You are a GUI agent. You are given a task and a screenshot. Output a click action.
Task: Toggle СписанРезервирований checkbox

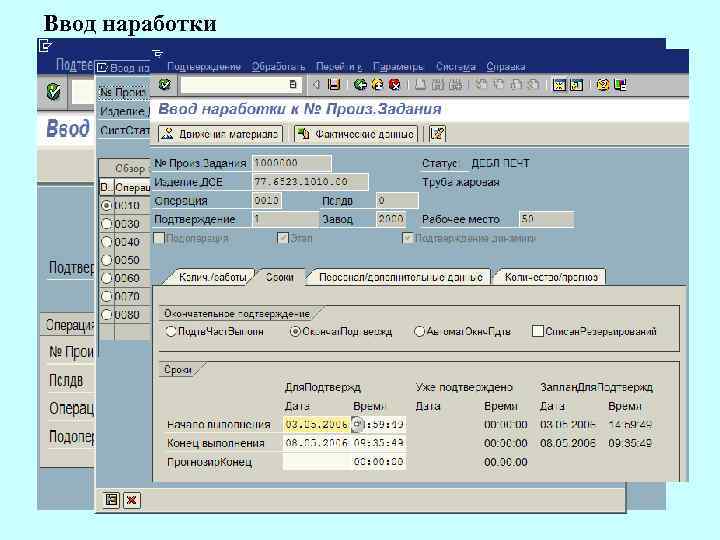pos(537,331)
